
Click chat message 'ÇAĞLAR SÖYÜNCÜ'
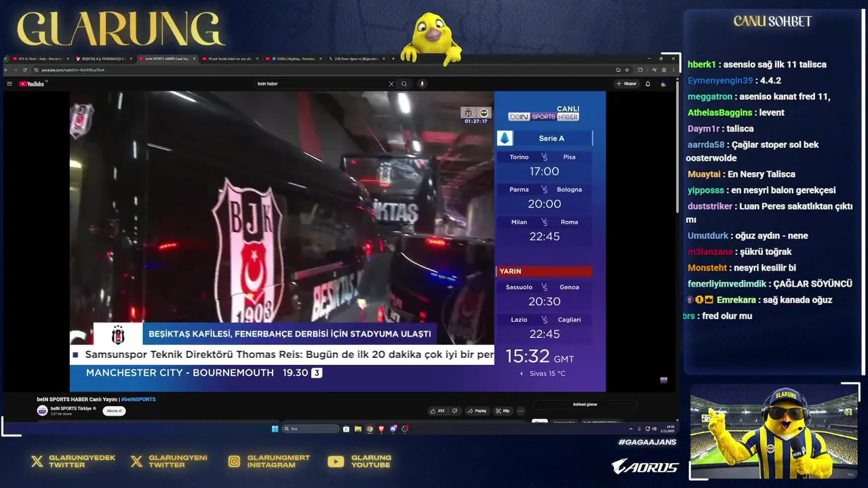(813, 284)
